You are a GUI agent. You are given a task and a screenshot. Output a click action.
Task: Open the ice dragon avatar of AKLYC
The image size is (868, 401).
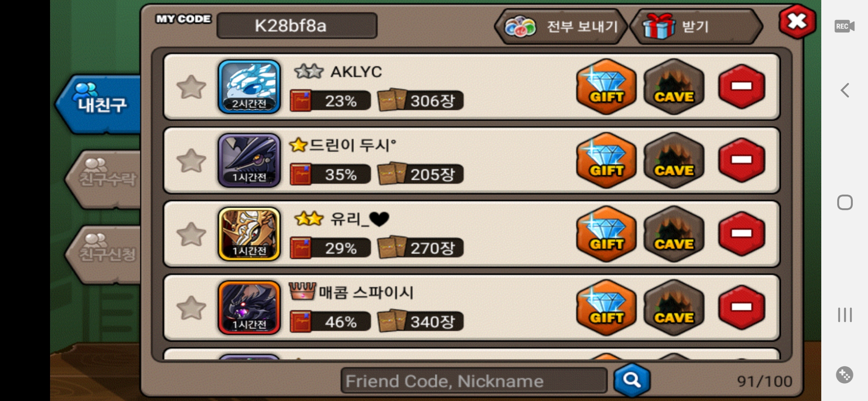click(249, 87)
